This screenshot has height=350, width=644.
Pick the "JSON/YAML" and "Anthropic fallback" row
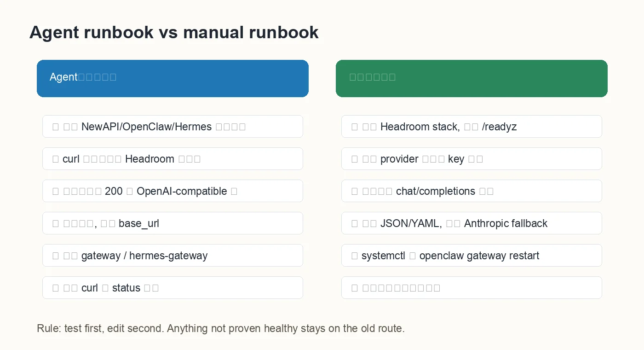pos(471,223)
